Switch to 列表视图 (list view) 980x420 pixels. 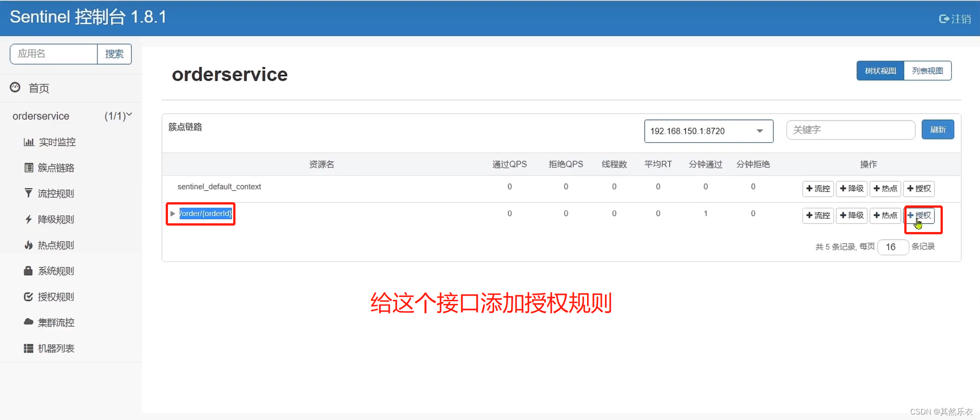click(x=928, y=71)
